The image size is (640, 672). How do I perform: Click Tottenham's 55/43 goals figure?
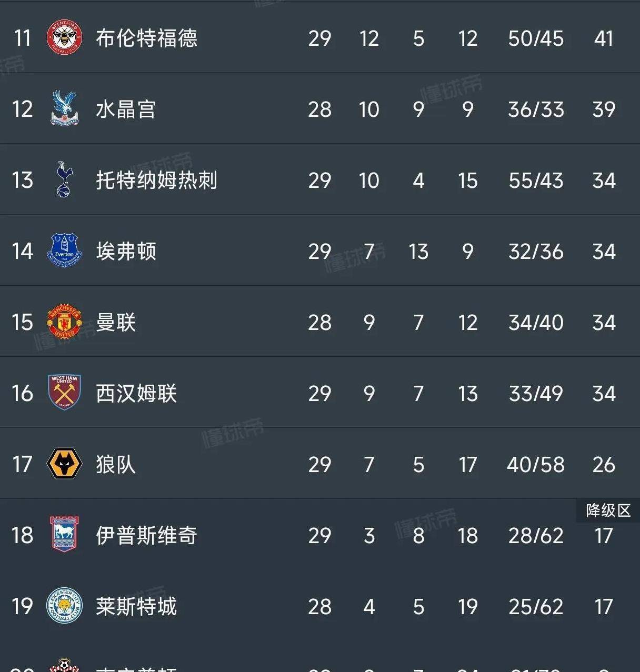coord(536,180)
